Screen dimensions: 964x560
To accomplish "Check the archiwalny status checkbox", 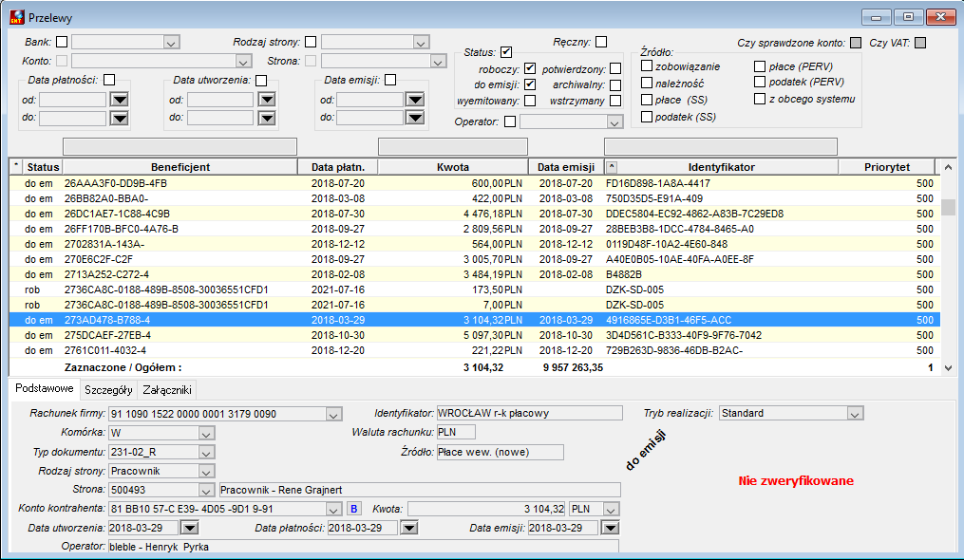I will tap(615, 84).
